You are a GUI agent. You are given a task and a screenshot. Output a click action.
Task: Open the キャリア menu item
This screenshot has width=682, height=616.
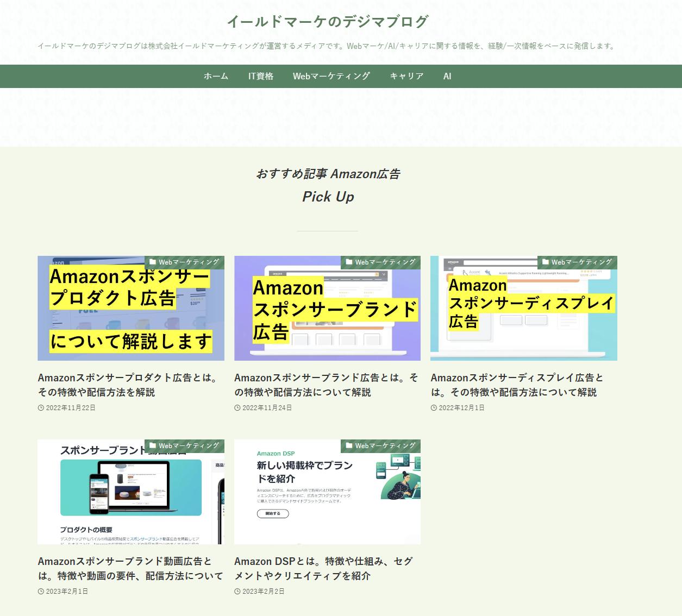[x=406, y=76]
